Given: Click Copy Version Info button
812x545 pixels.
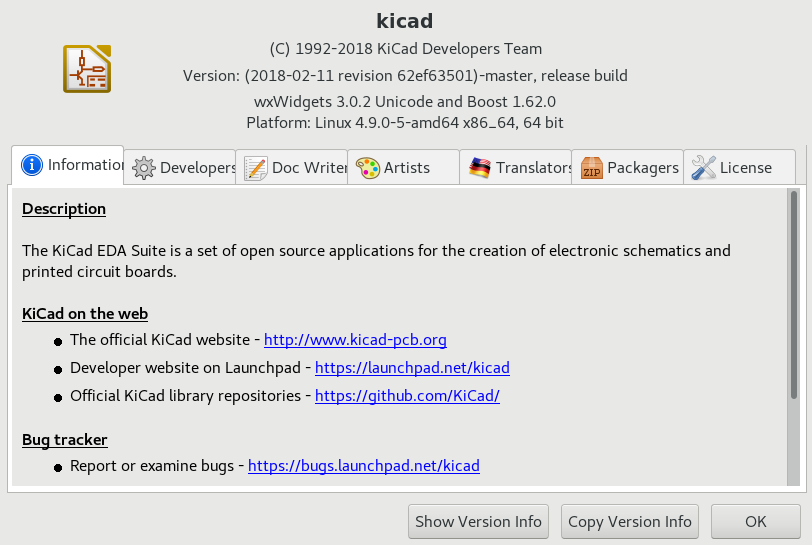Looking at the screenshot, I should tap(630, 521).
